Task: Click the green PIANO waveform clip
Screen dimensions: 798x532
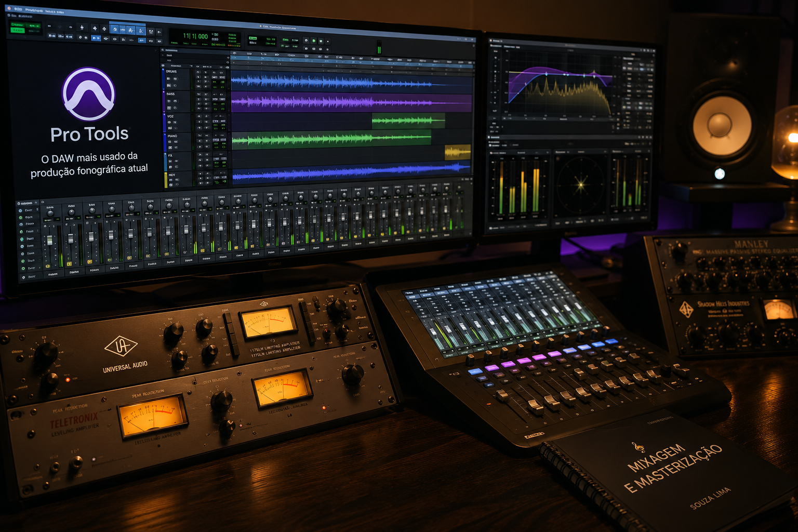Action: (x=331, y=139)
